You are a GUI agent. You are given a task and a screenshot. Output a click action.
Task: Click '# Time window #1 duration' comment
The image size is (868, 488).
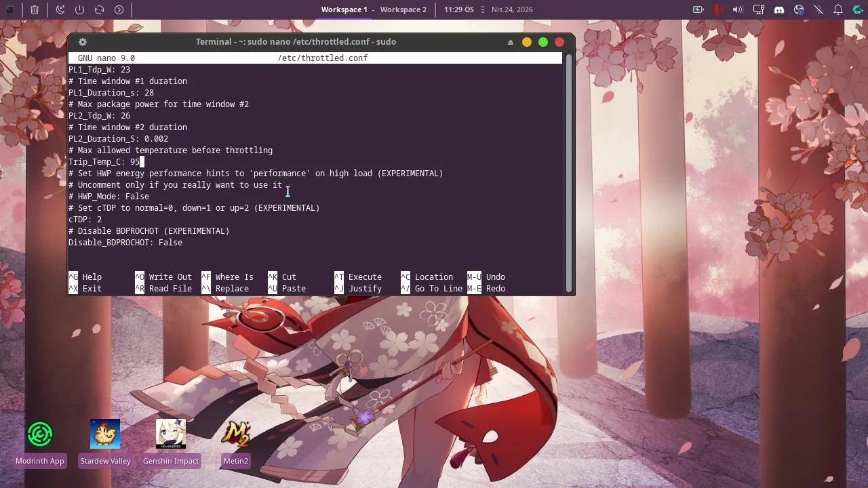[x=127, y=81]
